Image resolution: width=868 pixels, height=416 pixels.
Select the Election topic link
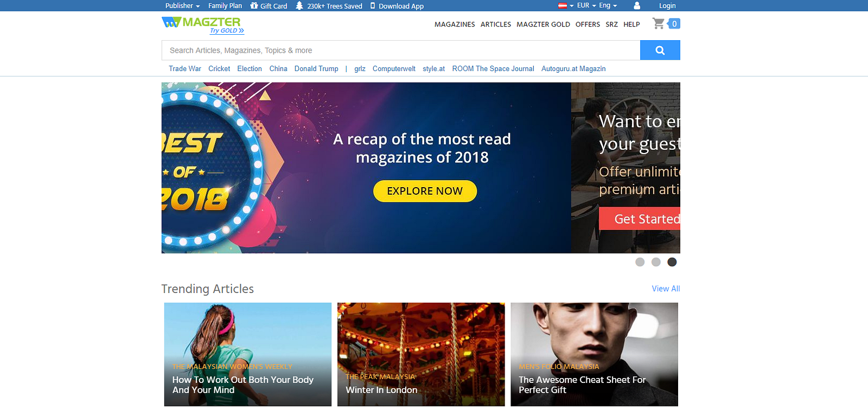(250, 69)
